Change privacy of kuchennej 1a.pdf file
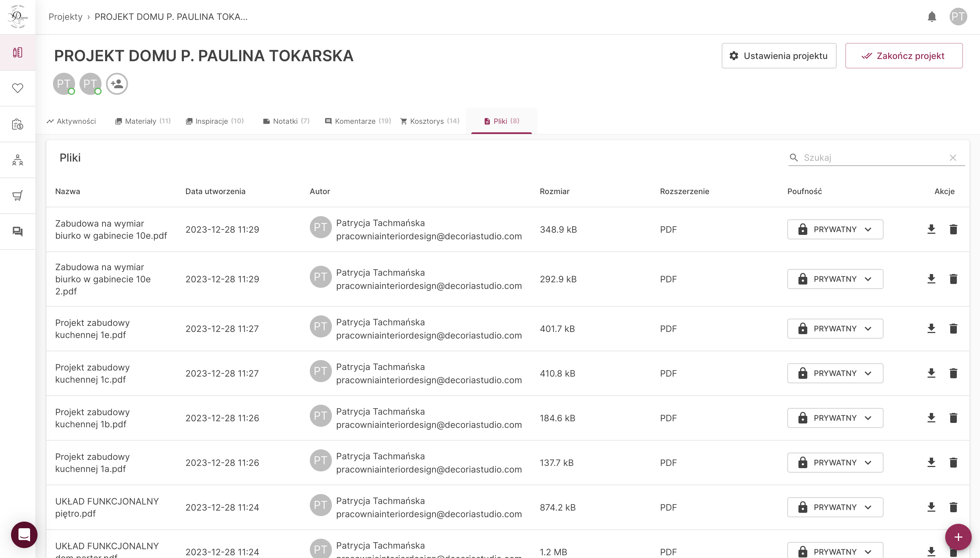This screenshot has width=980, height=558. tap(835, 463)
